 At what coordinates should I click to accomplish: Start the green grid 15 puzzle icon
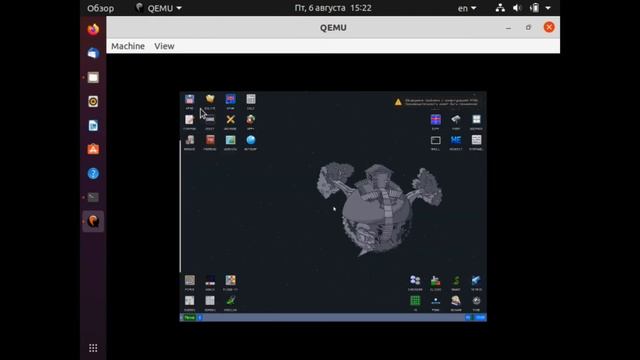pos(415,301)
